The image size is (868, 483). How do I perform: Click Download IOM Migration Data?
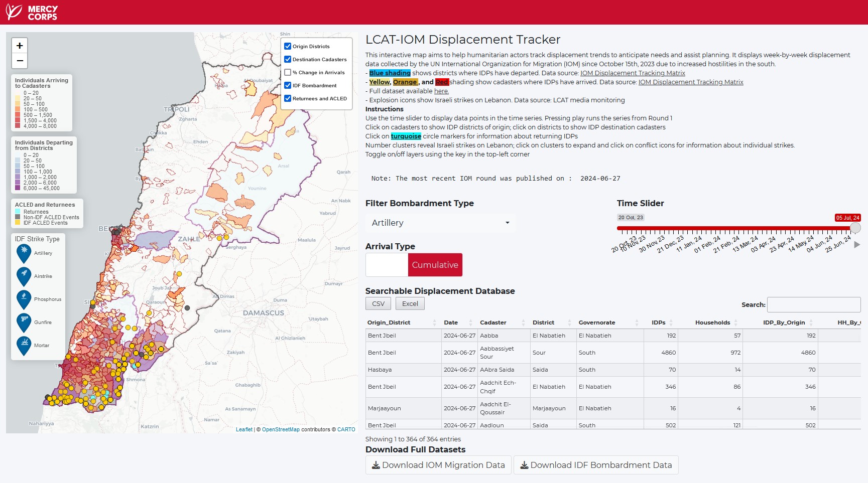click(437, 465)
